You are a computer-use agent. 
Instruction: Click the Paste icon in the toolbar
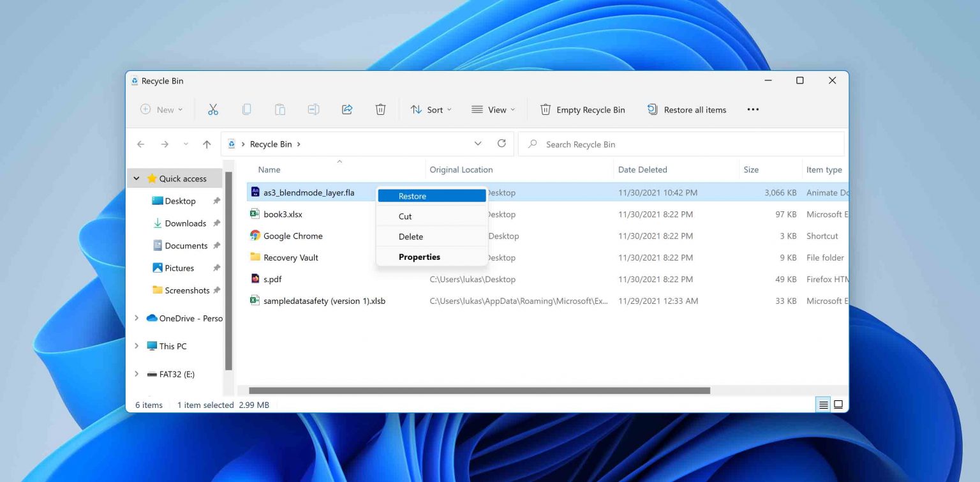[279, 109]
